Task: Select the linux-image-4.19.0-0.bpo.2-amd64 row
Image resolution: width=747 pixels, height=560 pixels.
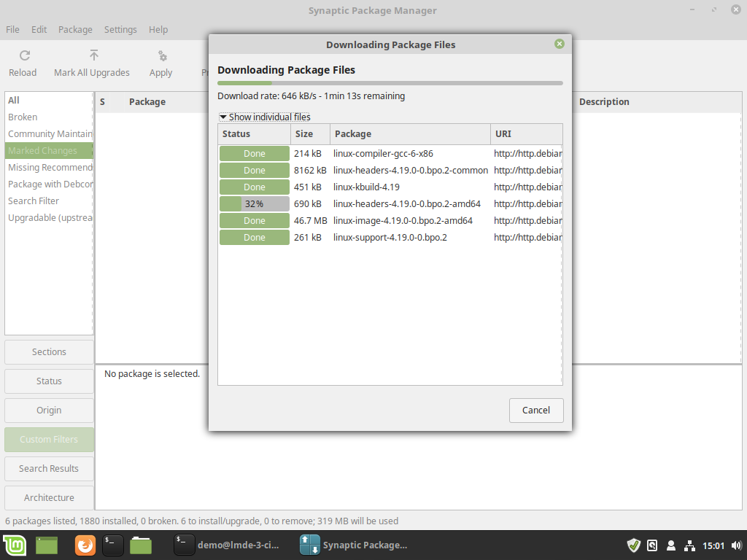Action: click(390, 220)
